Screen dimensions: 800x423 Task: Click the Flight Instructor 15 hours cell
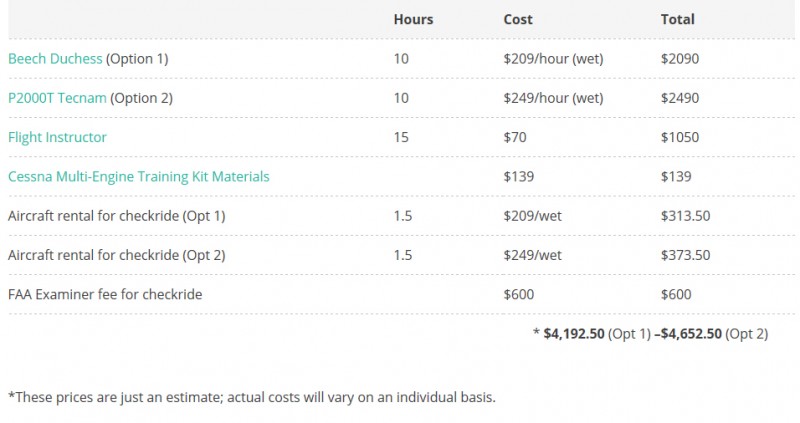401,137
